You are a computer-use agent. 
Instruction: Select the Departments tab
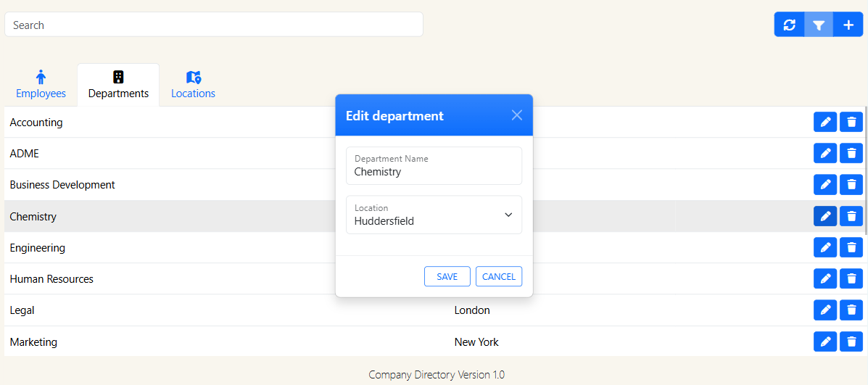tap(118, 85)
